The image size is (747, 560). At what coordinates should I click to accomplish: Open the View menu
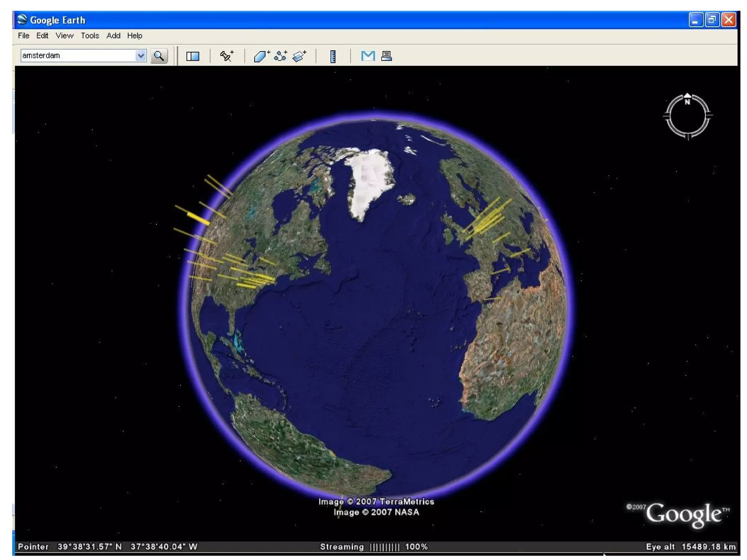(64, 35)
